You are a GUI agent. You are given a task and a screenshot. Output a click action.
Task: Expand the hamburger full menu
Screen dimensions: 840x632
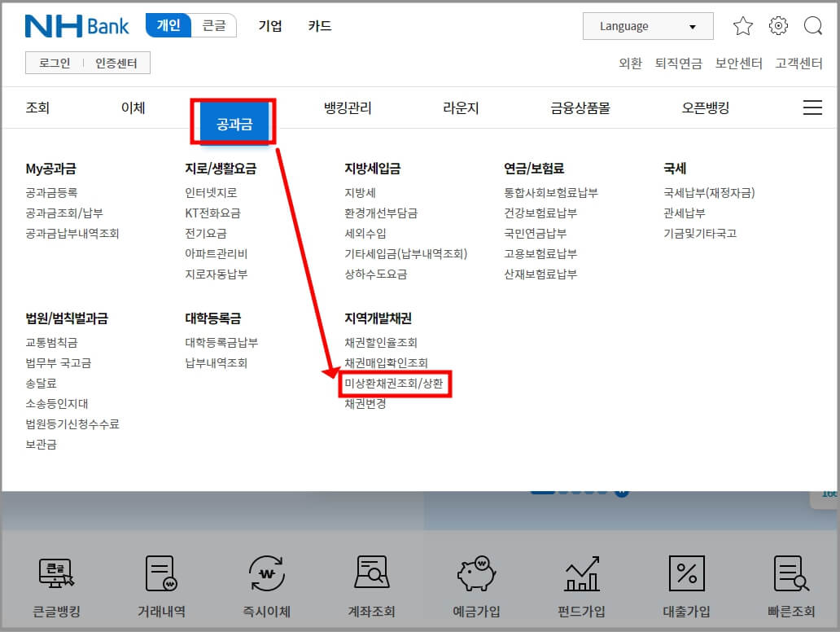tap(812, 107)
